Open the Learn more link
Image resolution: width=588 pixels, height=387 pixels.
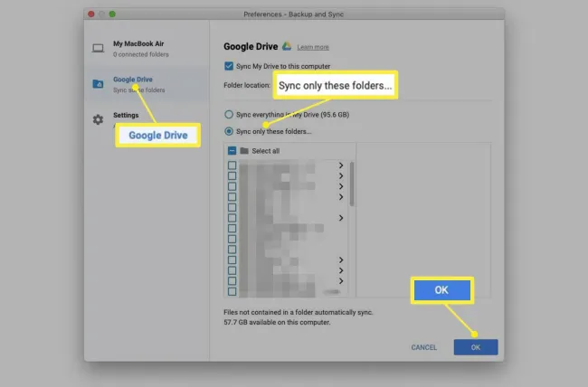pos(313,47)
